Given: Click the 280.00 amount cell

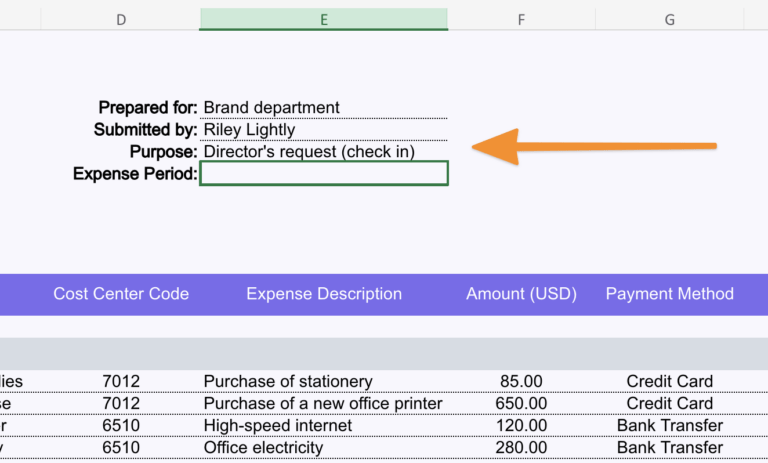Looking at the screenshot, I should pos(522,447).
